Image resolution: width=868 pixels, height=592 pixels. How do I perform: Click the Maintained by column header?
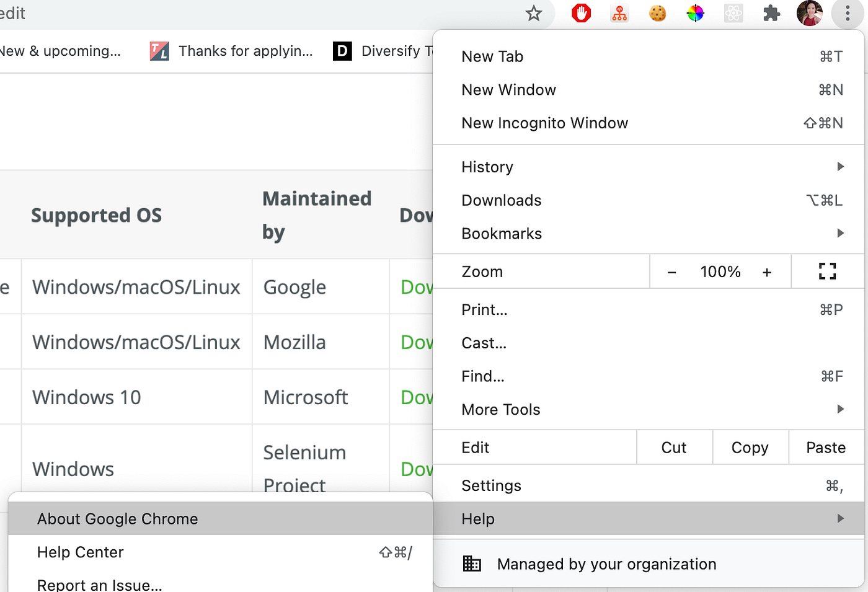(317, 215)
